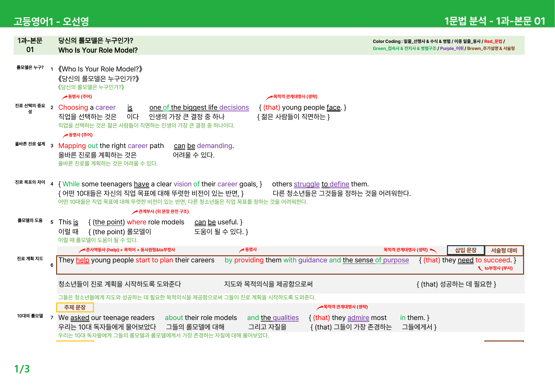Click the green line '이럴 때 롤모델이 도움이 될 수 있다.'

click(98, 240)
